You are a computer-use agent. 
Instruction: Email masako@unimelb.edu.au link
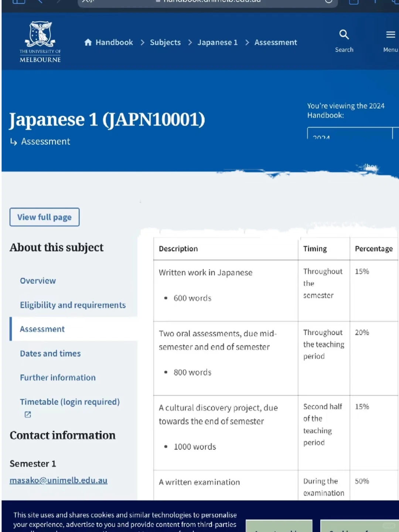(x=58, y=480)
